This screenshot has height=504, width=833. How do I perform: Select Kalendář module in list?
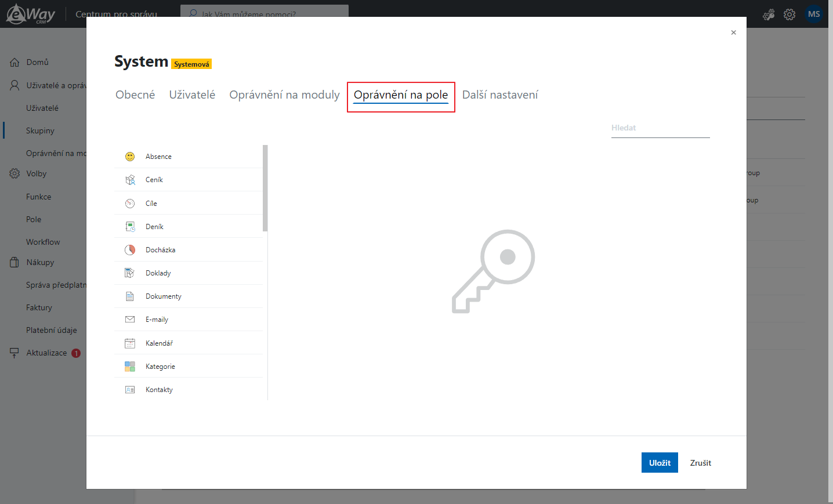[188, 343]
